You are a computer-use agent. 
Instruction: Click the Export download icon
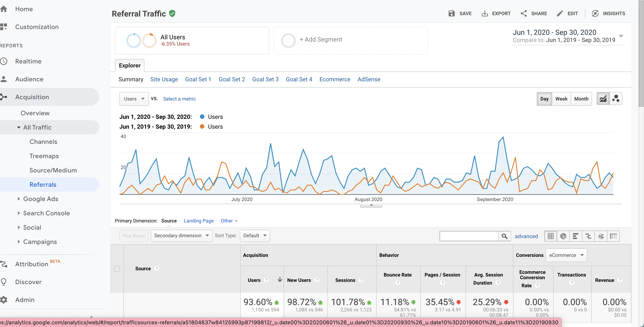[485, 13]
